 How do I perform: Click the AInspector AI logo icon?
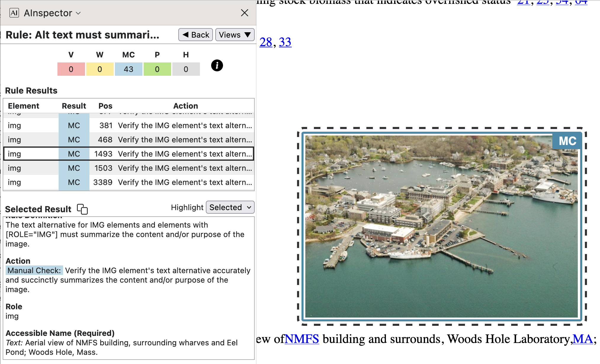coord(14,13)
